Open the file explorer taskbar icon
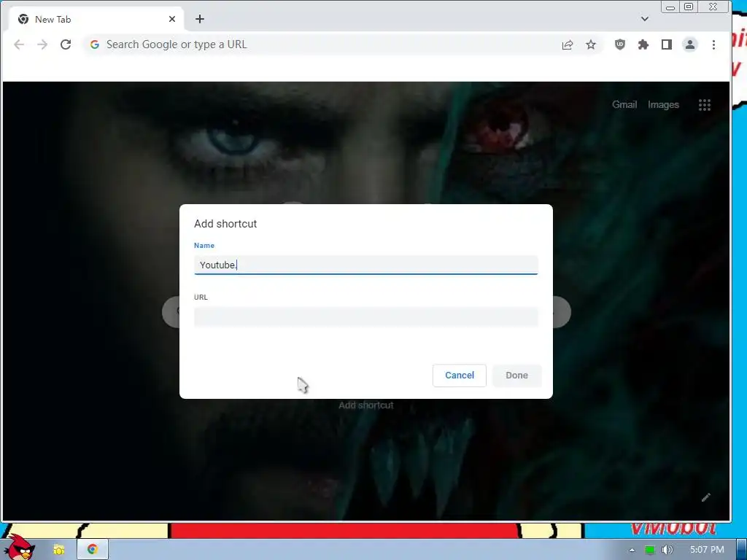 [x=58, y=550]
